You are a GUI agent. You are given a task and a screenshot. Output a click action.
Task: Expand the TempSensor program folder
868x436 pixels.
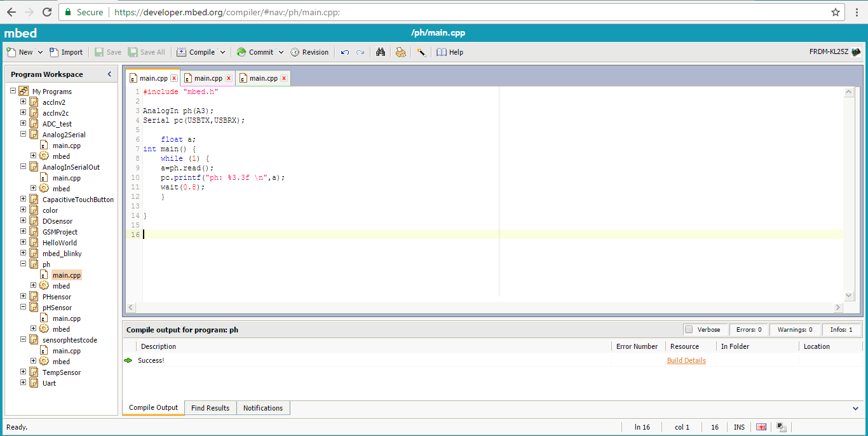(x=24, y=372)
